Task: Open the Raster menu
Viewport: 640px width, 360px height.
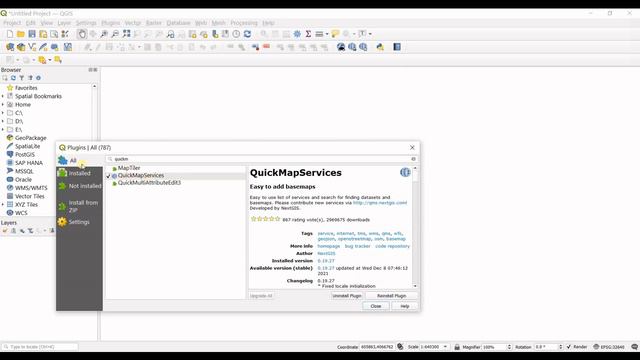Action: pos(154,23)
